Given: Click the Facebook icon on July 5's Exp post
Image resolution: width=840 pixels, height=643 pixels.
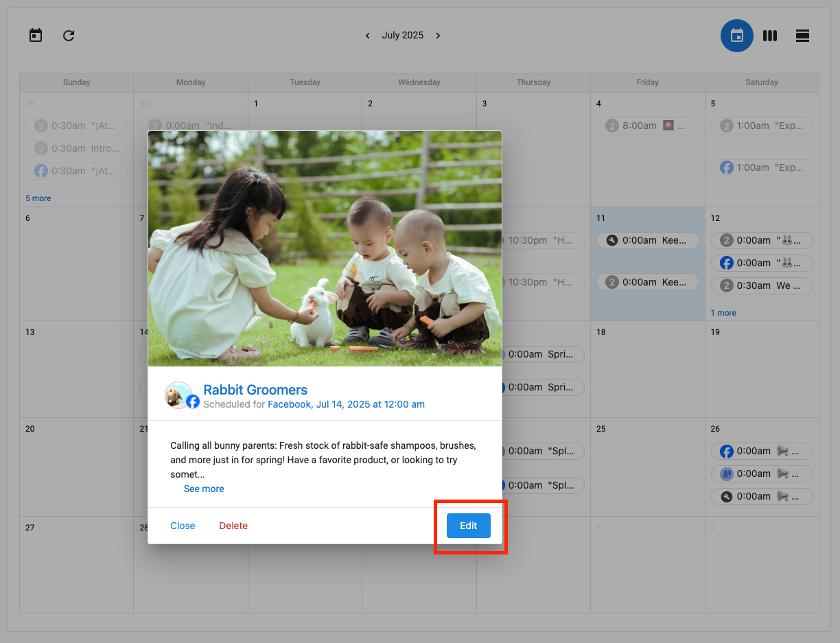Looking at the screenshot, I should pos(726,167).
